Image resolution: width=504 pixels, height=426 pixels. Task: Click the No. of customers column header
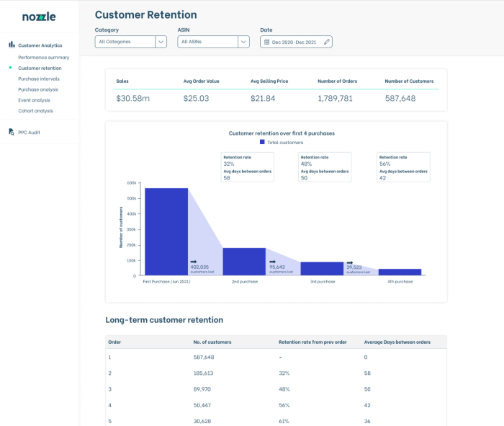pyautogui.click(x=212, y=342)
